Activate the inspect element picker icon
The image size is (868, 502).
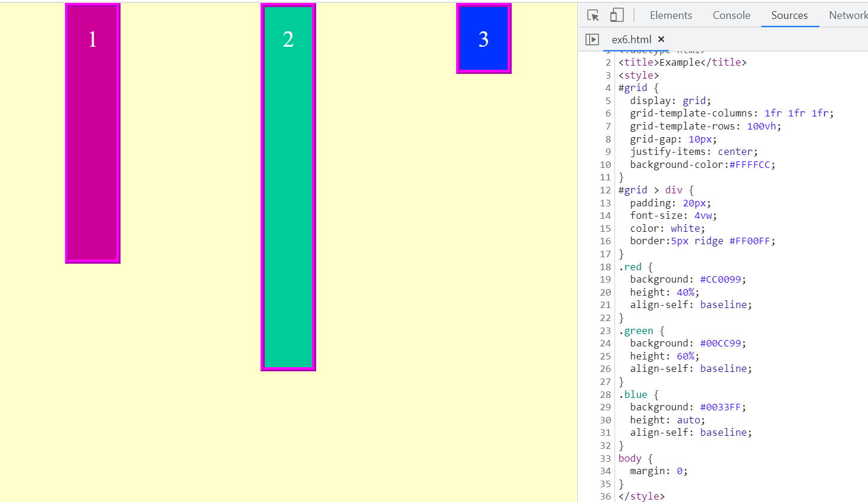tap(593, 15)
